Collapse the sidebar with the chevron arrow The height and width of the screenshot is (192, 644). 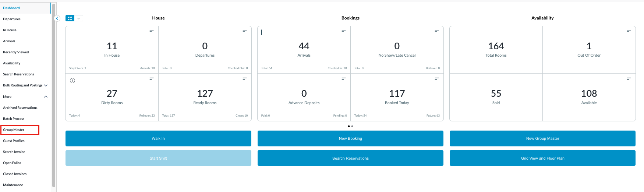(57, 18)
